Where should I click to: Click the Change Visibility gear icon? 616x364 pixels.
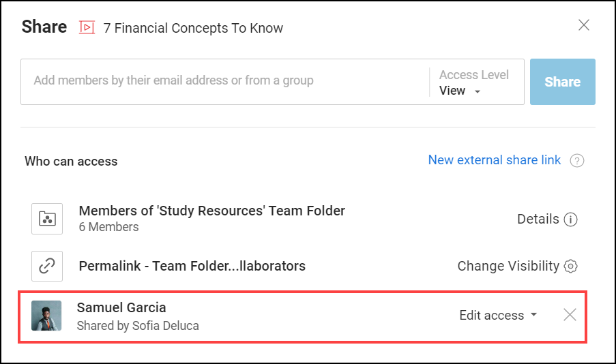pos(570,266)
